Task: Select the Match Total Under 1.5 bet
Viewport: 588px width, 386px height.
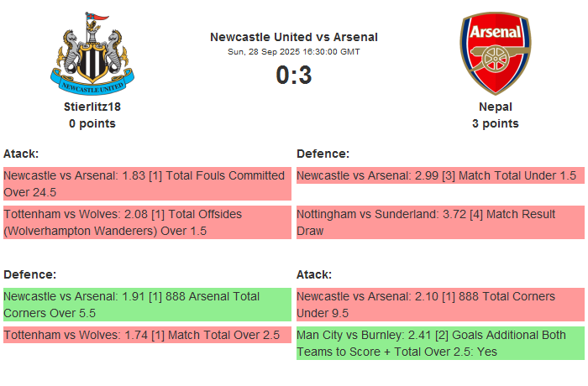Action: (x=439, y=175)
